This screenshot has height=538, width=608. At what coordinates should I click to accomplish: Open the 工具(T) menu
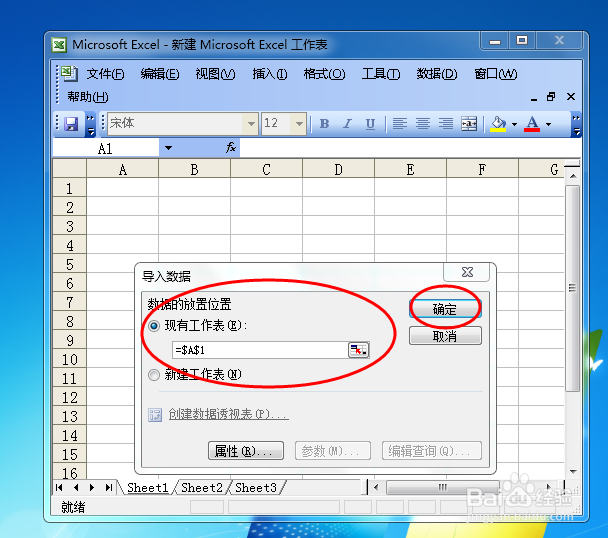(x=381, y=74)
